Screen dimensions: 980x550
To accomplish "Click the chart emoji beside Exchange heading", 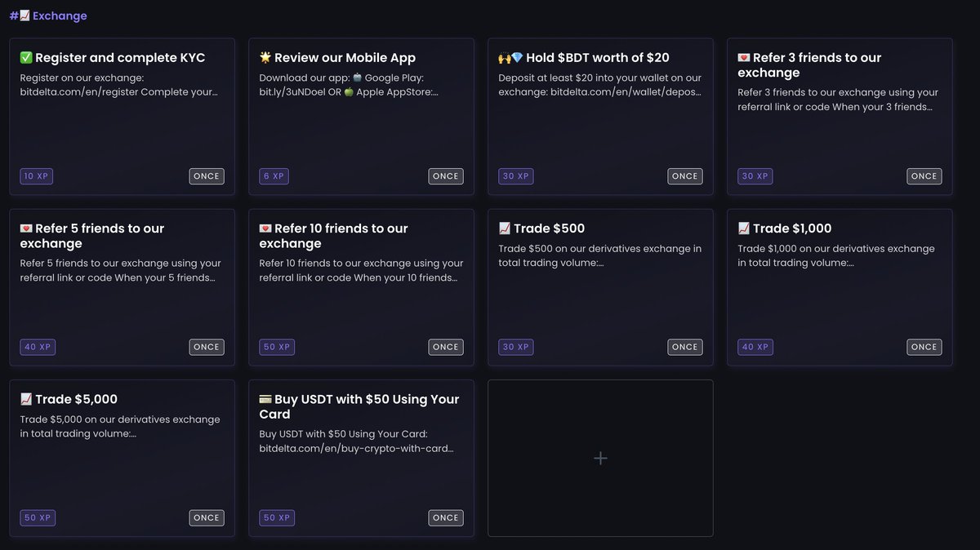I will point(24,16).
